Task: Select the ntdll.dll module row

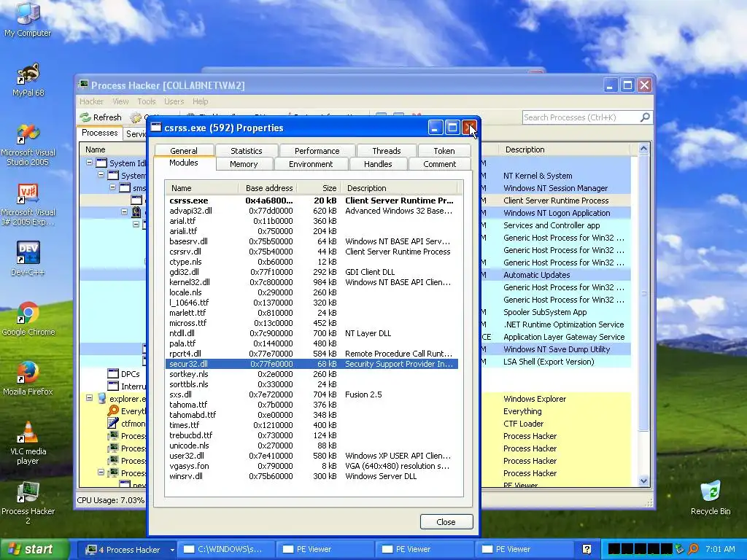Action: point(311,332)
